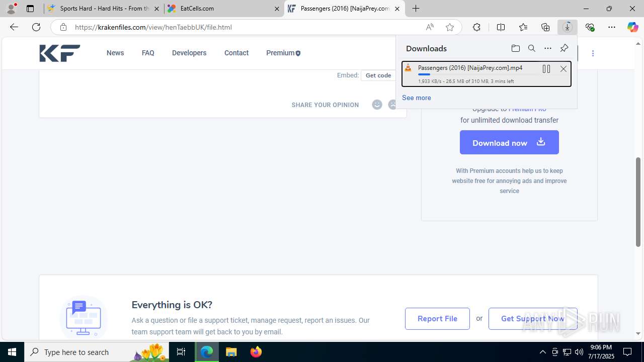Click the Download now button
The height and width of the screenshot is (362, 644).
pos(509,142)
